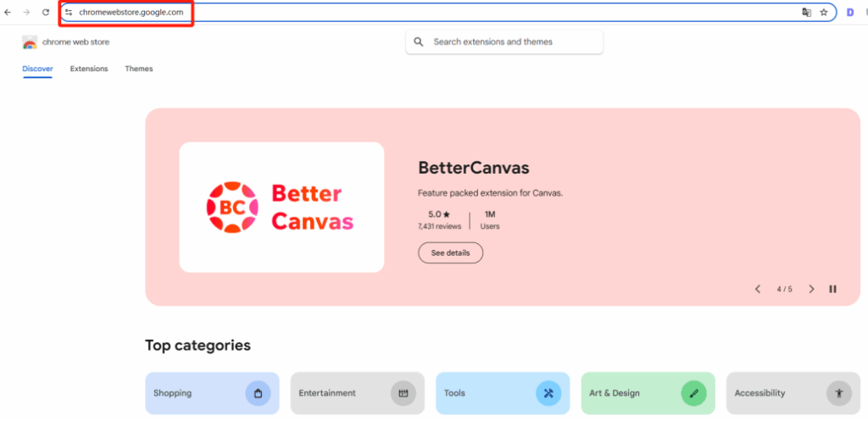Click the Chrome Web Store logo
868x421 pixels.
[30, 42]
